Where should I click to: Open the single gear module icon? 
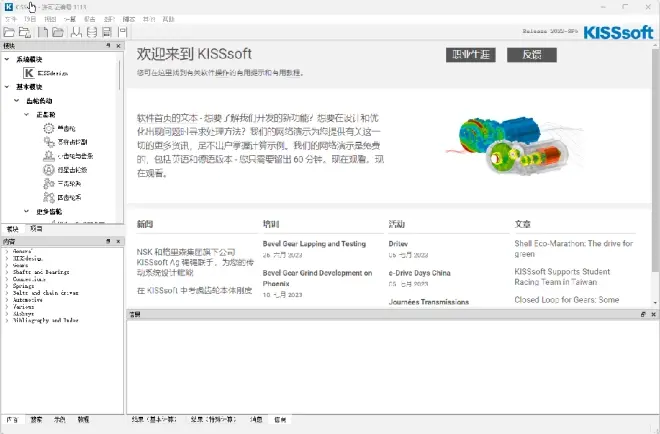[50, 129]
